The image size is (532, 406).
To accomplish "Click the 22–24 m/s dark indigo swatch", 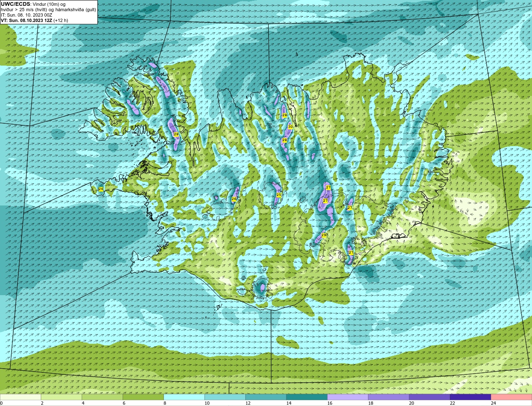I will pos(471,397).
